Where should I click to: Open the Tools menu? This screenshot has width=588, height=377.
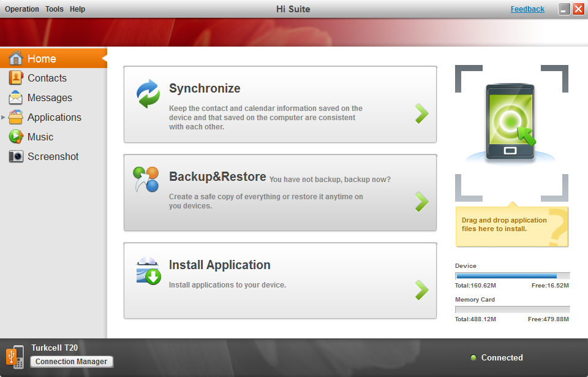[x=55, y=9]
